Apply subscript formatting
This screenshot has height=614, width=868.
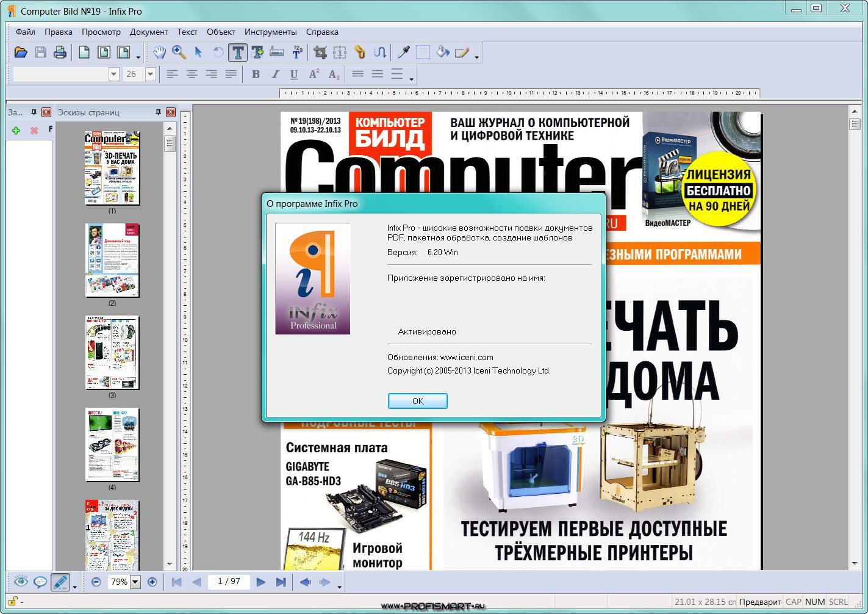[x=334, y=74]
